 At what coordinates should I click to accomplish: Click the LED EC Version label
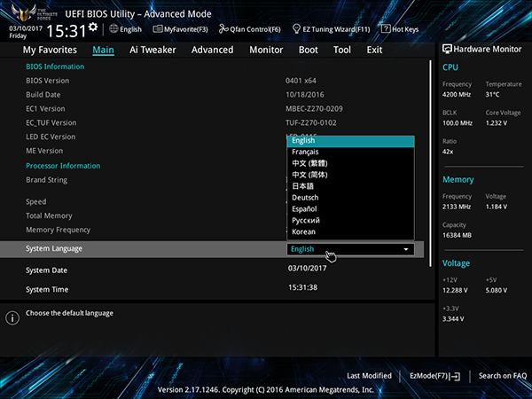click(51, 137)
